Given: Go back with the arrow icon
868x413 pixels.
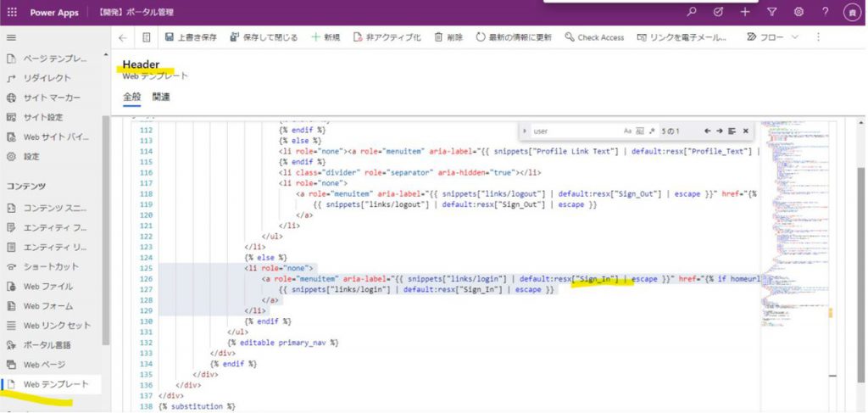Looking at the screenshot, I should (x=123, y=37).
